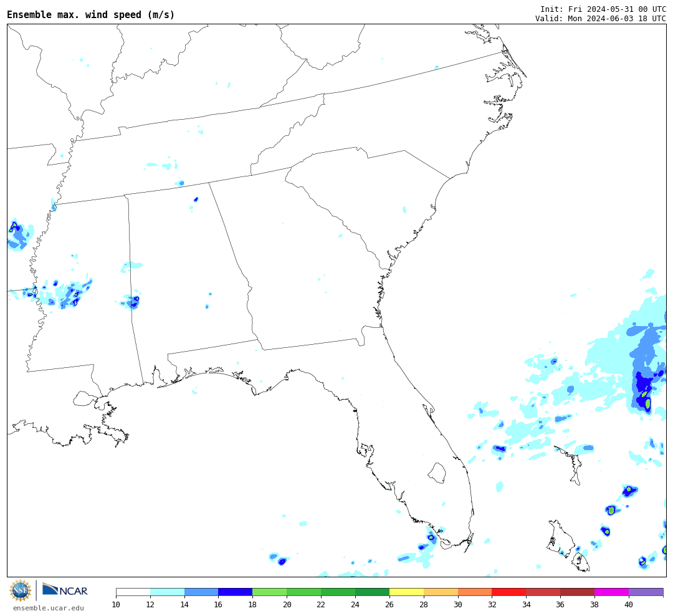Pick the bright red 32-34 swatch
Screen dimensions: 673x616
pos(509,592)
